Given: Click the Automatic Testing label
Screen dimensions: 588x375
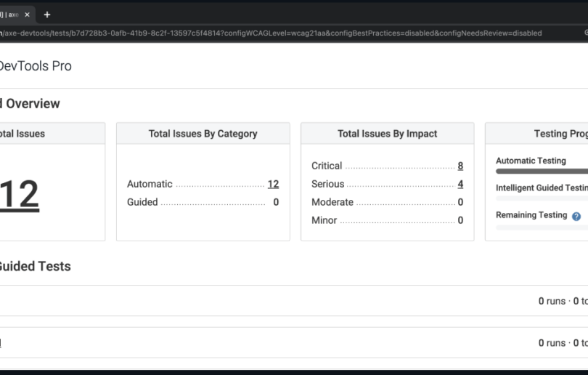Looking at the screenshot, I should [531, 161].
